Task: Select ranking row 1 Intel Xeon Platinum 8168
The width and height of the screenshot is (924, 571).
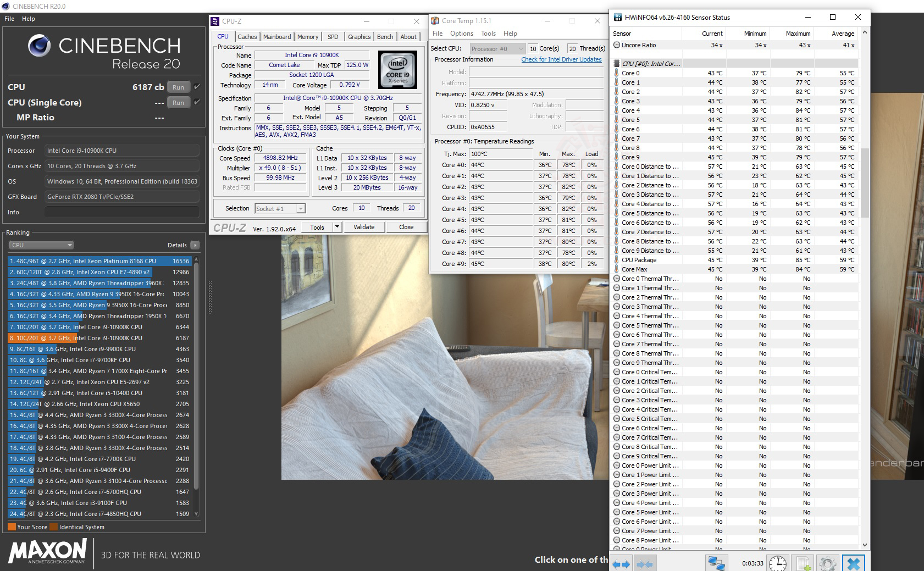Action: 99,261
